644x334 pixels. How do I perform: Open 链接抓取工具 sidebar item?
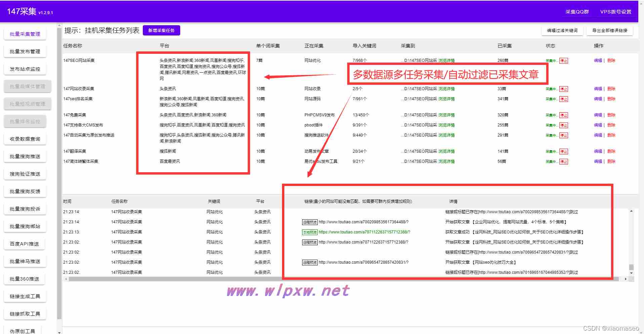point(25,314)
